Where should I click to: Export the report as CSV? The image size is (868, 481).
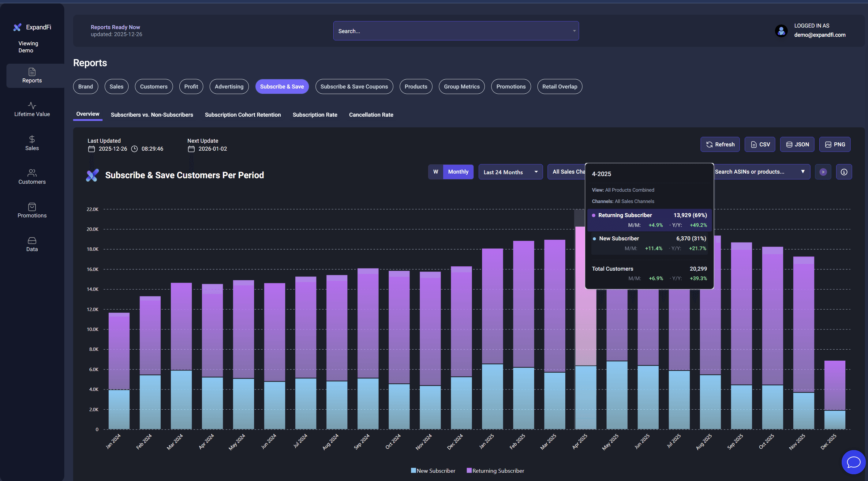coord(760,144)
